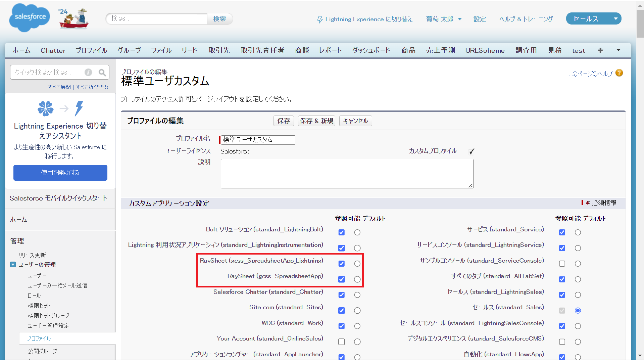Set サービス standard_Service as default radio
Image resolution: width=644 pixels, height=360 pixels.
[x=578, y=232]
